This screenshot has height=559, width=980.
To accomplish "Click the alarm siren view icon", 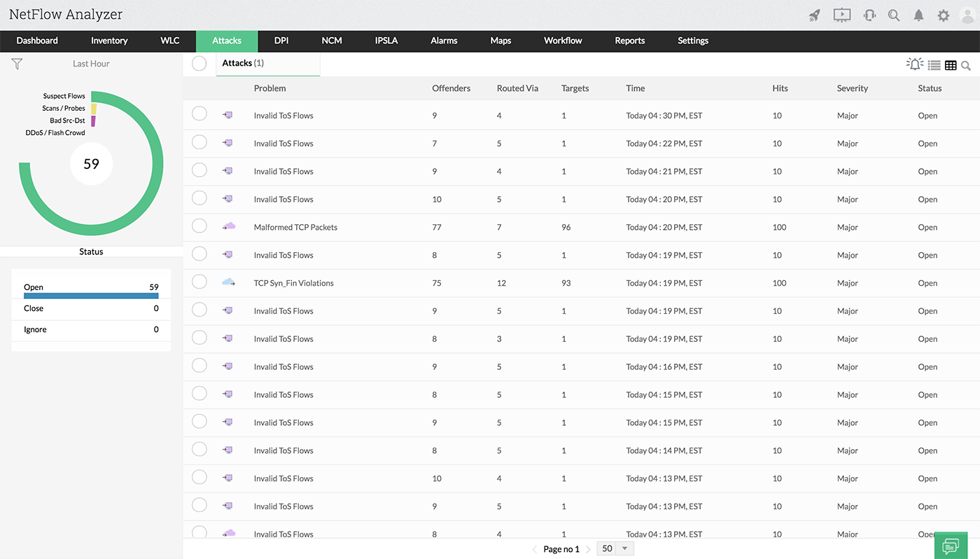I will pyautogui.click(x=914, y=64).
